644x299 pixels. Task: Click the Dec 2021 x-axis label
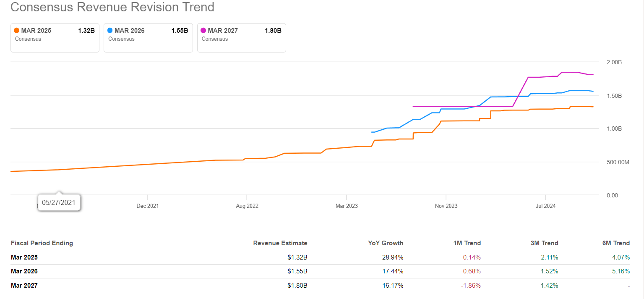[x=148, y=206]
